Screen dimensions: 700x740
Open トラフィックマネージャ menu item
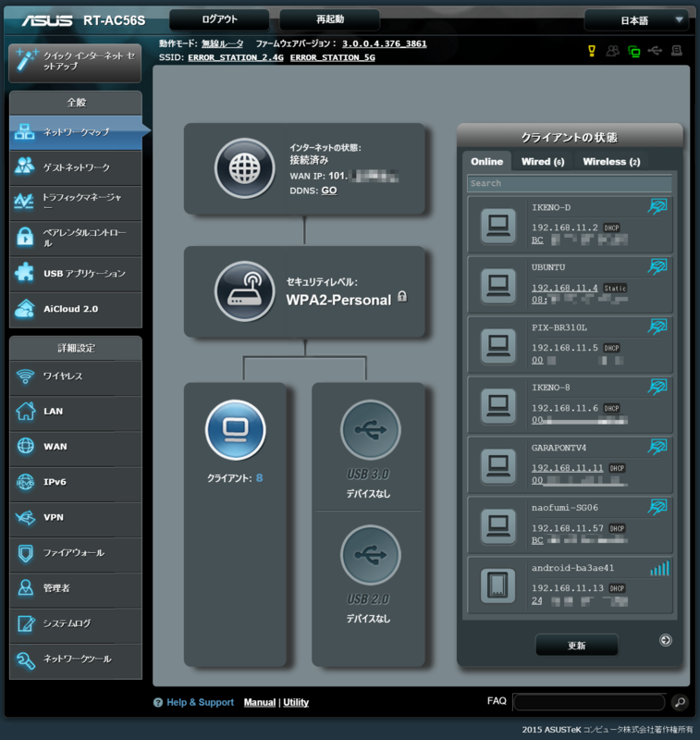(76, 203)
